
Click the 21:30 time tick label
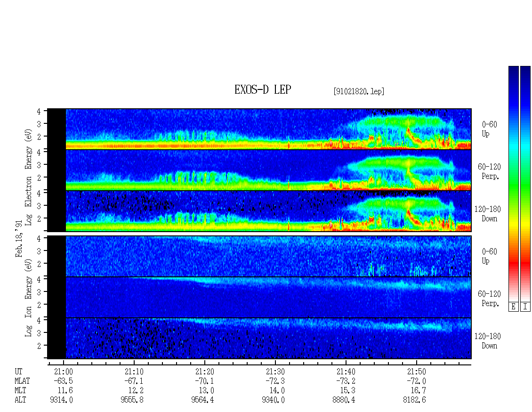pyautogui.click(x=275, y=372)
